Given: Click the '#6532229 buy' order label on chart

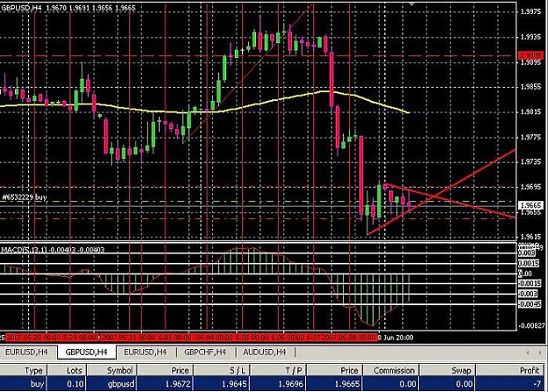Looking at the screenshot, I should (24, 197).
